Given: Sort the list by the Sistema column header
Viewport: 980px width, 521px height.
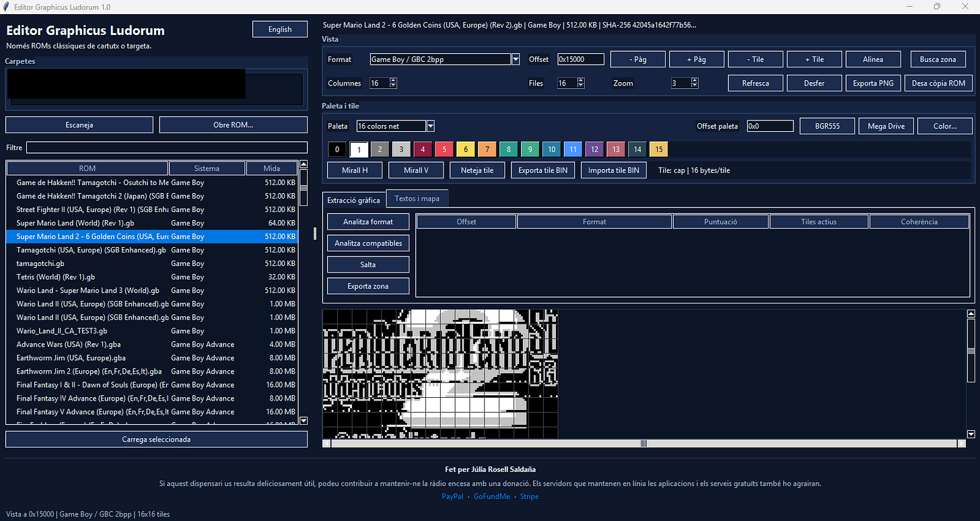Looking at the screenshot, I should click(x=207, y=168).
